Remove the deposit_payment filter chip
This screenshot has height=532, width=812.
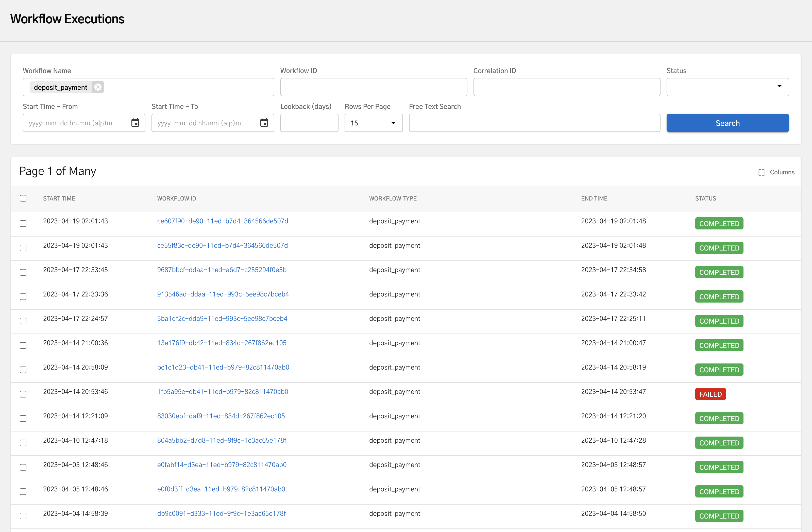[98, 87]
